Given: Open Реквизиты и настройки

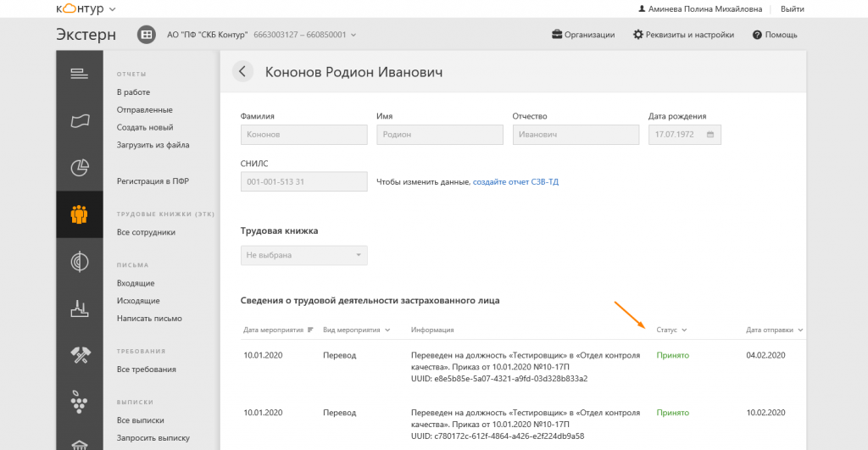Looking at the screenshot, I should 690,34.
